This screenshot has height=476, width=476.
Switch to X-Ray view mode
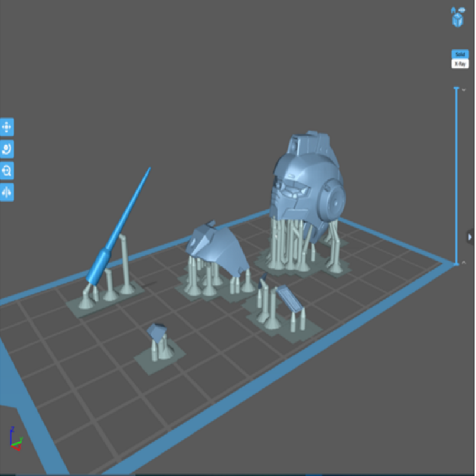(x=460, y=64)
